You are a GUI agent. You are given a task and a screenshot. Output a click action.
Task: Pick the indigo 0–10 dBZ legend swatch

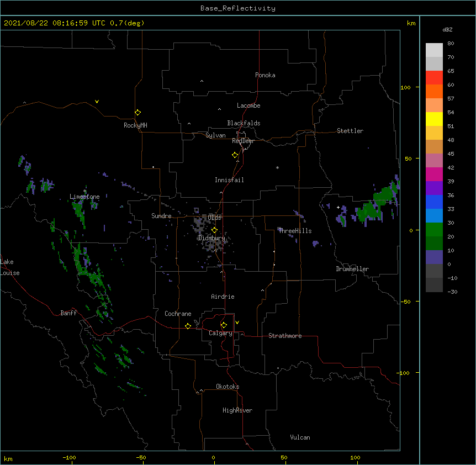pos(434,257)
